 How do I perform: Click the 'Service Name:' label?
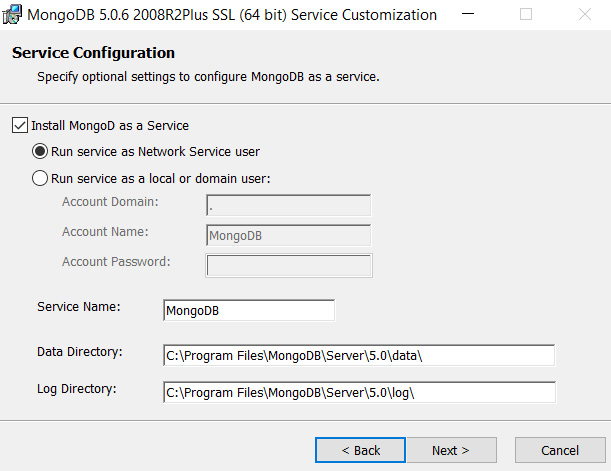pyautogui.click(x=79, y=307)
